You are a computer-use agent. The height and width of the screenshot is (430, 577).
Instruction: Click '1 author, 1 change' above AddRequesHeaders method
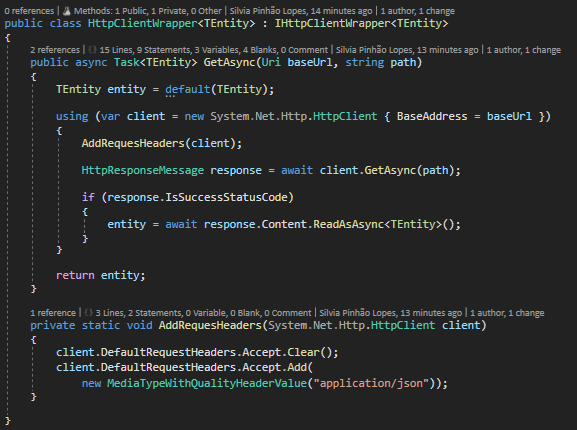click(507, 313)
